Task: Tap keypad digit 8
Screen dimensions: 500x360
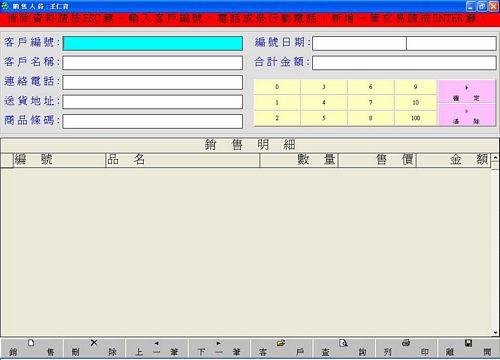Action: coord(370,118)
